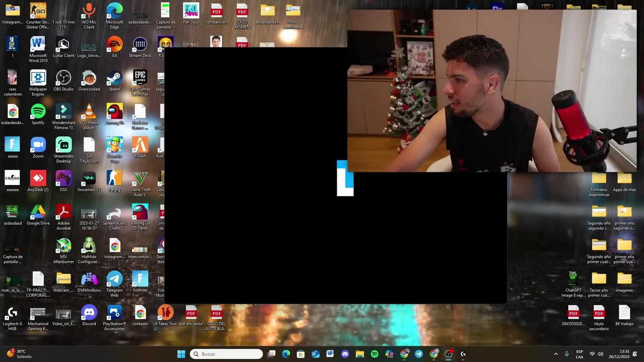
Task: Select the AnyDesk (2) shortcut
Action: click(x=38, y=182)
